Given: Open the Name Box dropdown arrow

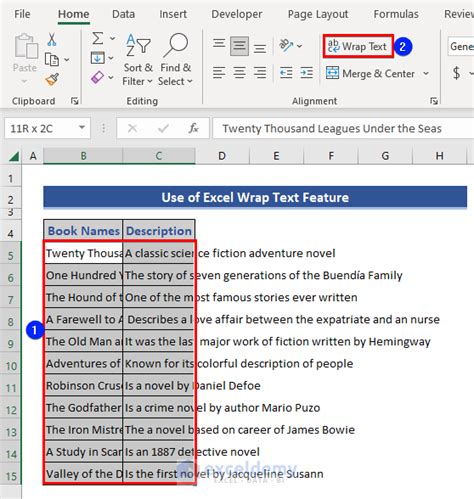Looking at the screenshot, I should point(82,128).
